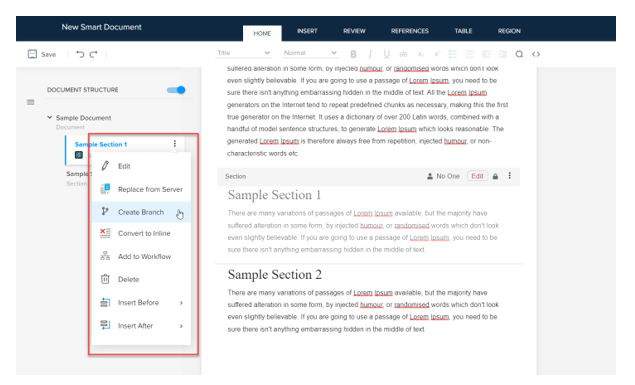
Task: Click the Section label in the gray header bar
Action: tap(236, 176)
